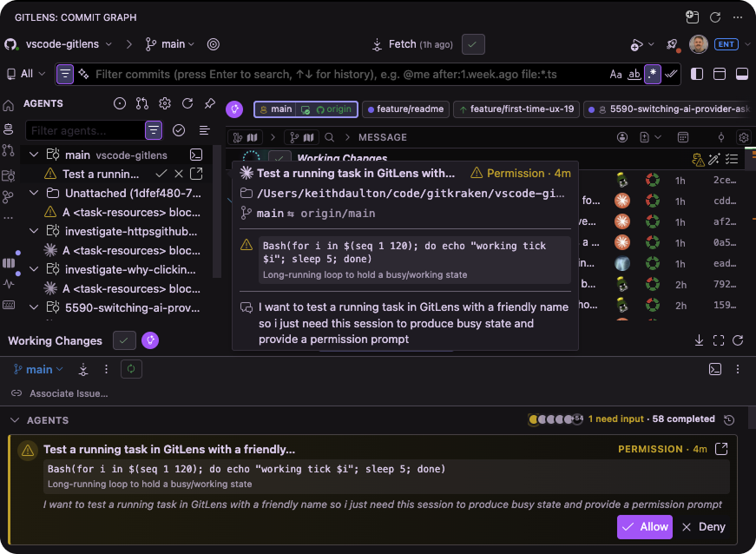This screenshot has height=554, width=756.
Task: Click the purple AI button left of branch tabs
Action: (234, 109)
